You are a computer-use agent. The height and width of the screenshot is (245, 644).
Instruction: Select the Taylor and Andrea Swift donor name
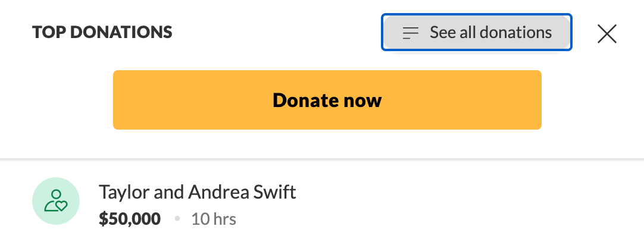coord(198,192)
